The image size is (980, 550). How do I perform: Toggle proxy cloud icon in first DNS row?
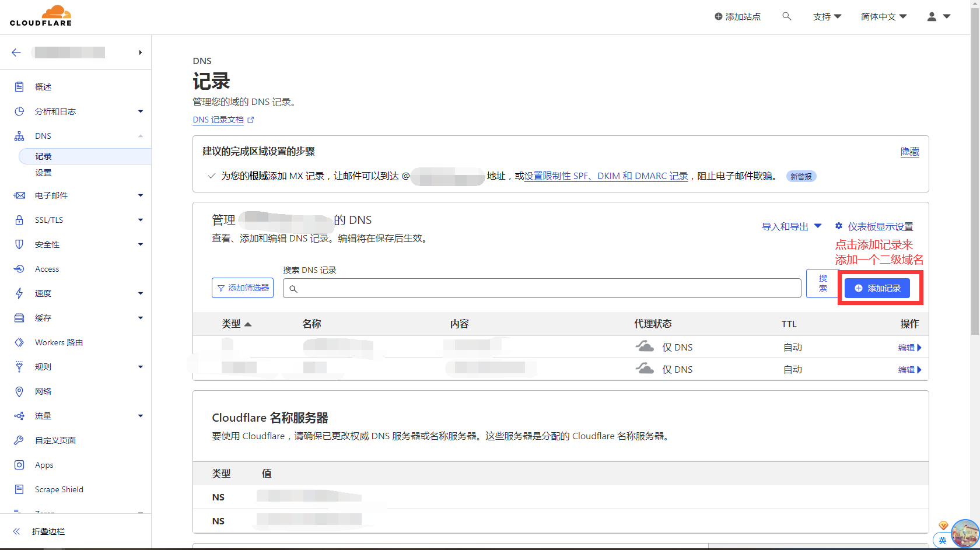coord(645,346)
